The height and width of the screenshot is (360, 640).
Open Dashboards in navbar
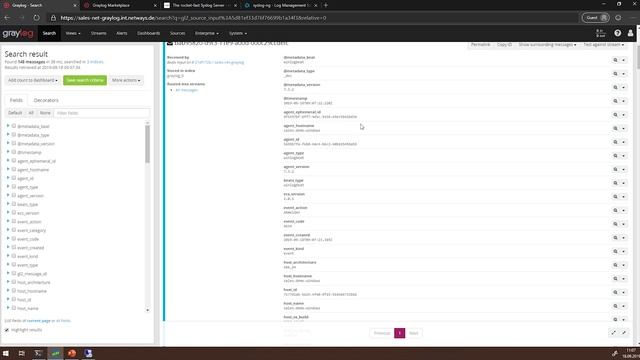point(149,33)
